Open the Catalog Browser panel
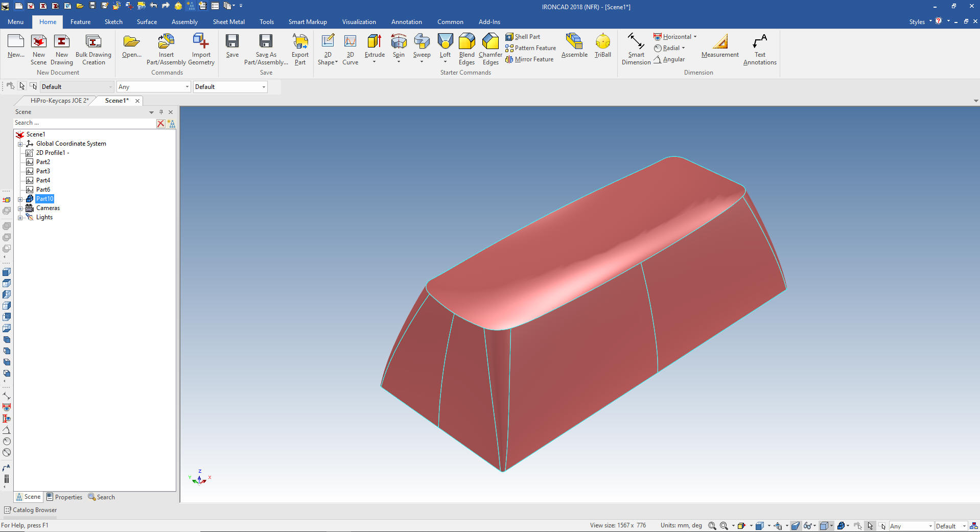 pyautogui.click(x=31, y=510)
